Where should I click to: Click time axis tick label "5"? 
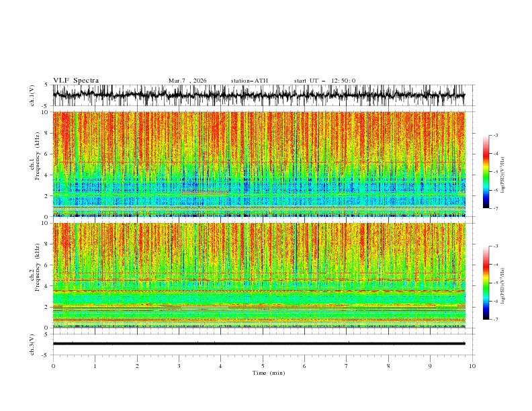[263, 366]
